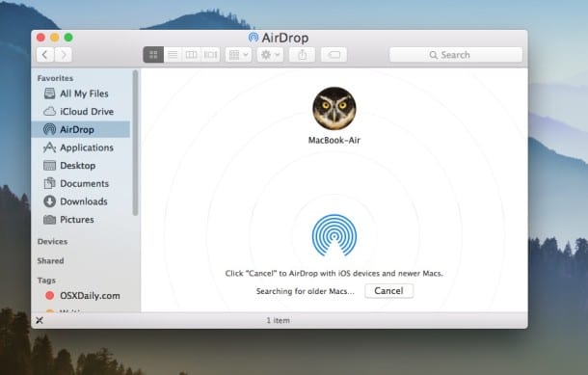Open iCloud Drive in sidebar
The image size is (588, 375).
81,112
